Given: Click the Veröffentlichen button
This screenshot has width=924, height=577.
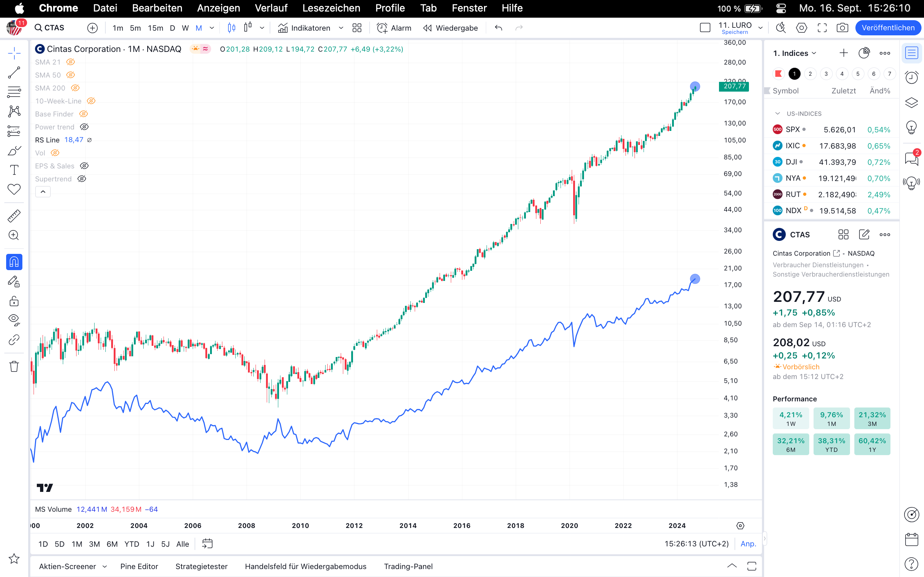Looking at the screenshot, I should click(x=888, y=28).
